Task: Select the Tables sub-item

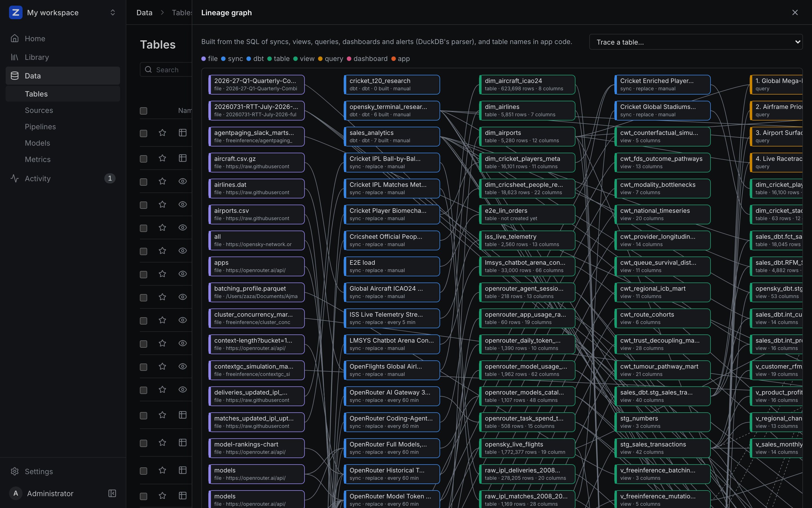Action: coord(63,94)
